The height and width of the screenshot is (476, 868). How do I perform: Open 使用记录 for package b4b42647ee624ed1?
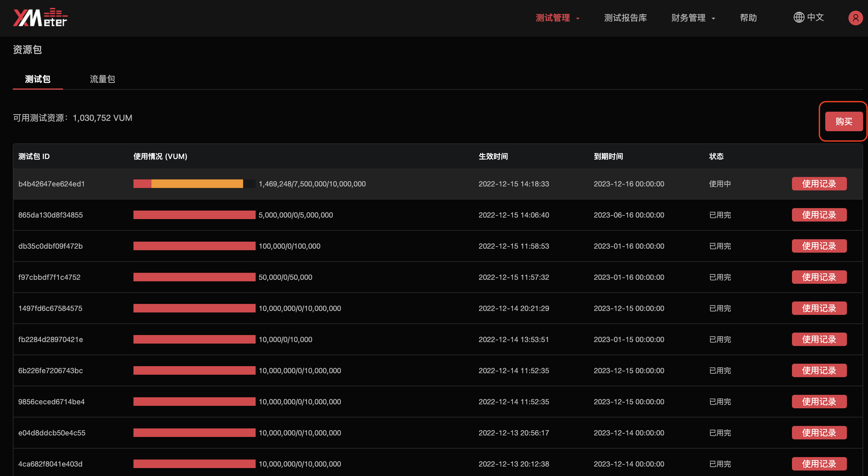[819, 184]
